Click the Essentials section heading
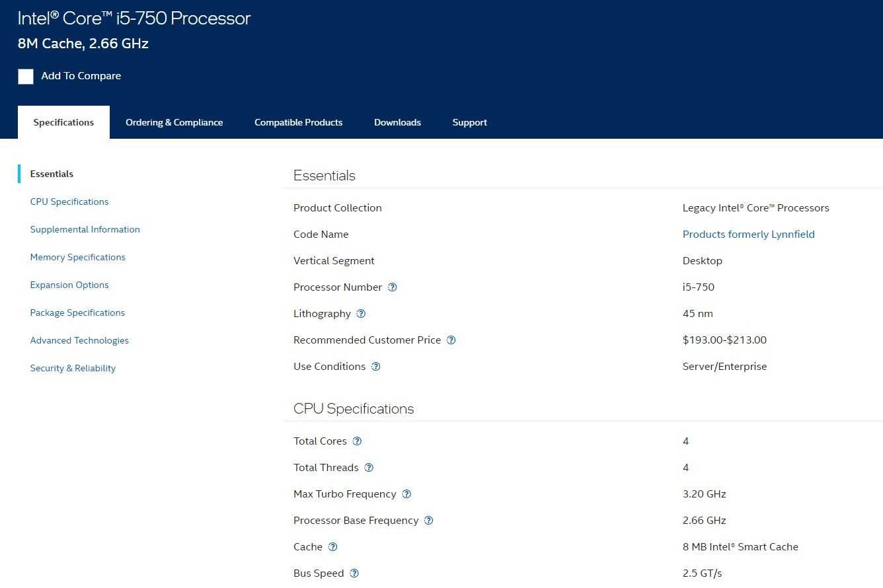 pos(325,176)
